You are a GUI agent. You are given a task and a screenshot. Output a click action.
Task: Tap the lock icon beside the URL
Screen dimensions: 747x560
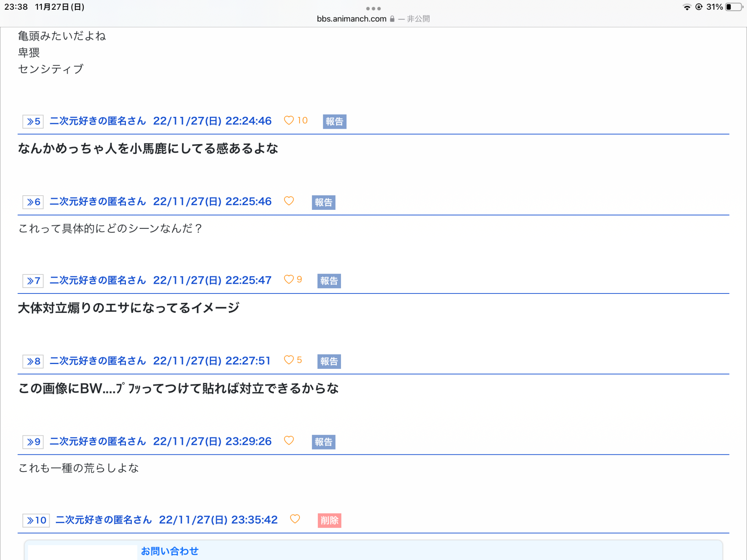click(x=392, y=19)
